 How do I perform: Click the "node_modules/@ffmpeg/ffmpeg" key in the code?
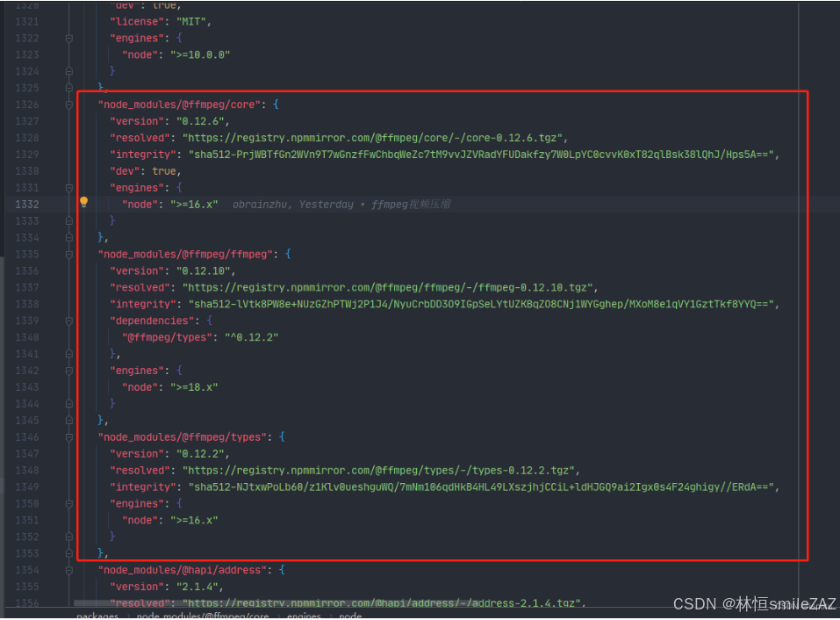tap(185, 255)
